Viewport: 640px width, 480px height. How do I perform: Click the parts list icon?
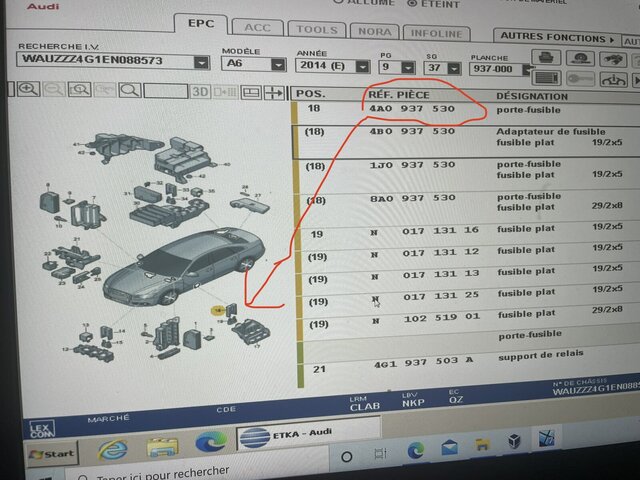tap(546, 78)
